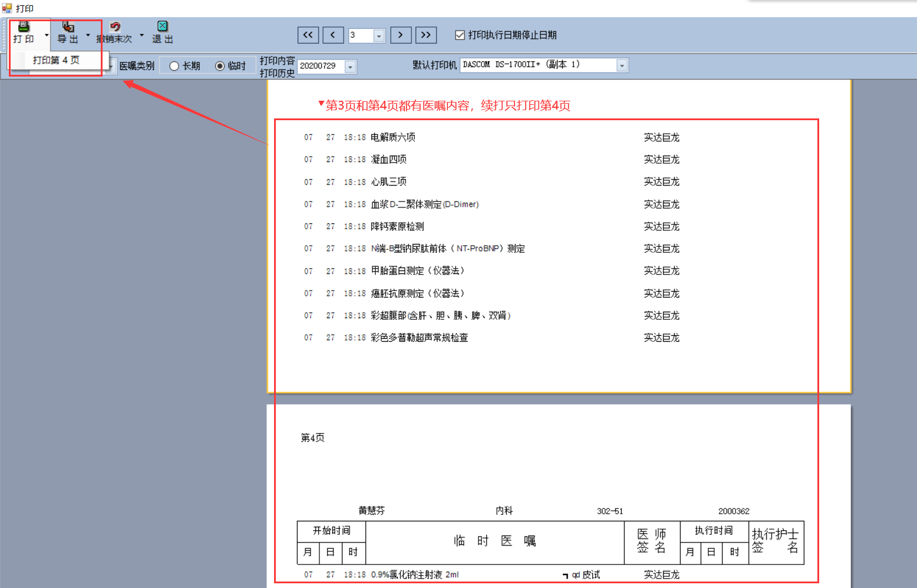Image resolution: width=917 pixels, height=588 pixels.
Task: Select the 临时 order type radio button
Action: (220, 66)
